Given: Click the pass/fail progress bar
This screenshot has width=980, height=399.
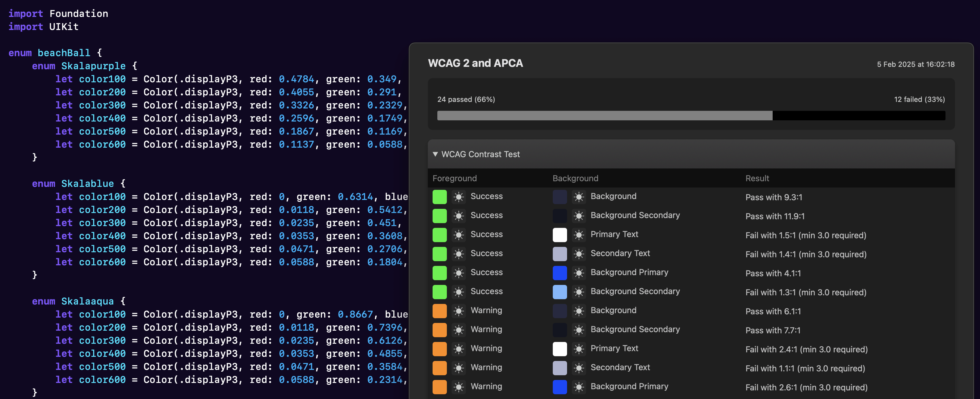Looking at the screenshot, I should (x=691, y=116).
